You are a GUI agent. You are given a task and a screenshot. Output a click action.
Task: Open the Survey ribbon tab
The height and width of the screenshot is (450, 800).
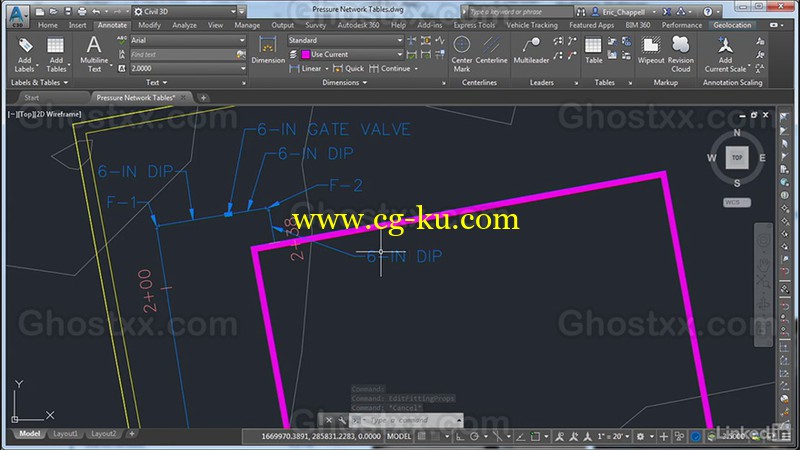pos(315,25)
